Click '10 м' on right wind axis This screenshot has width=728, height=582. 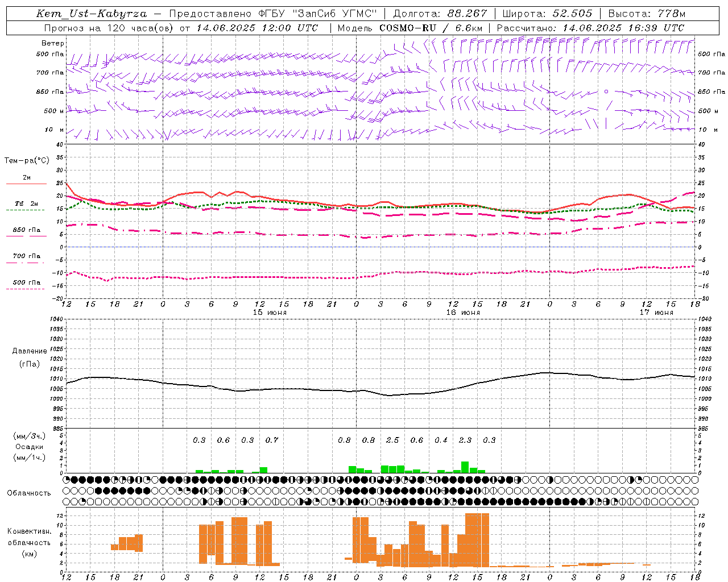pyautogui.click(x=707, y=130)
